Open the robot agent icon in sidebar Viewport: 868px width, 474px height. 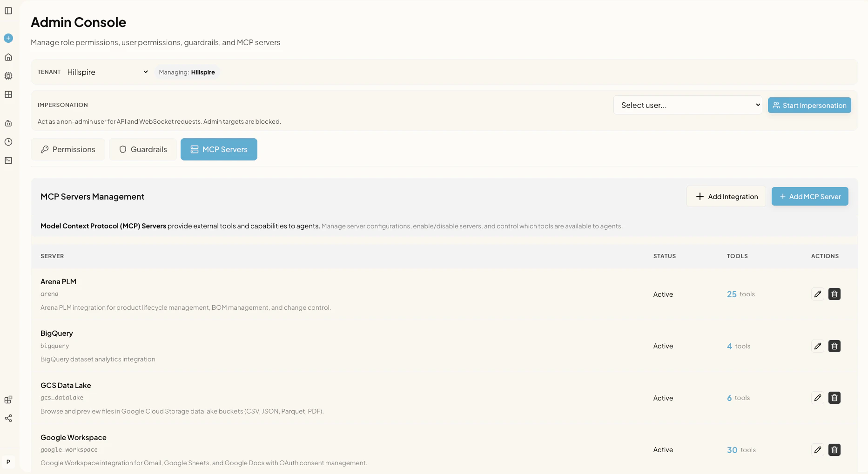pyautogui.click(x=8, y=123)
